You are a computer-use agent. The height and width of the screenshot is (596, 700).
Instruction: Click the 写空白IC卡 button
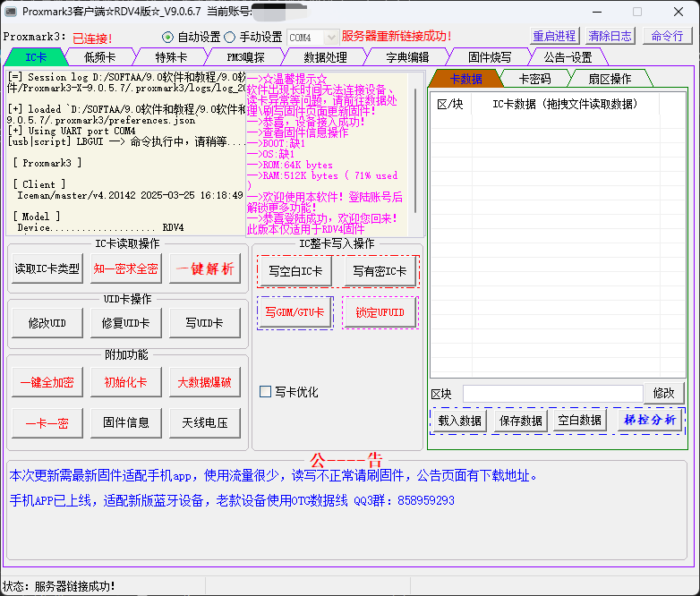point(295,271)
